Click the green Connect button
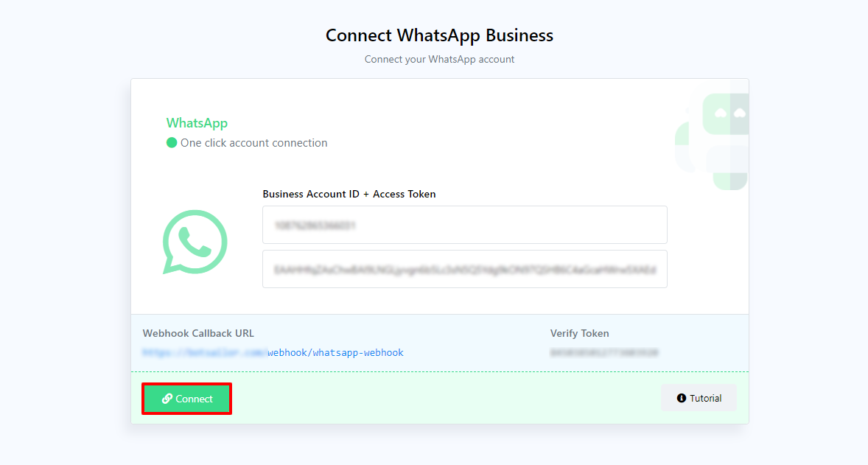Viewport: 868px width, 465px height. 187,399
